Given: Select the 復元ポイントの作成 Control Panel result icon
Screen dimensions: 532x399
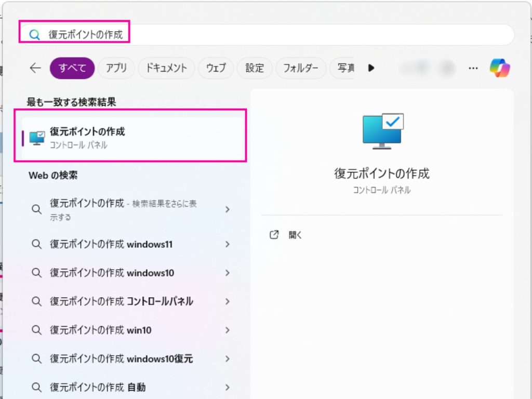Looking at the screenshot, I should [x=36, y=136].
